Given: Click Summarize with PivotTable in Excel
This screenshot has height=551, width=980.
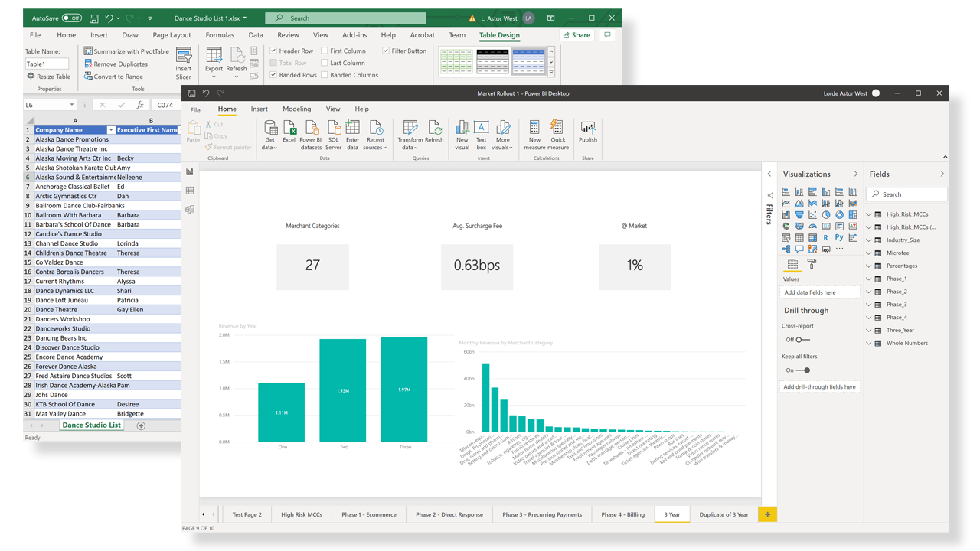Looking at the screenshot, I should click(x=126, y=51).
